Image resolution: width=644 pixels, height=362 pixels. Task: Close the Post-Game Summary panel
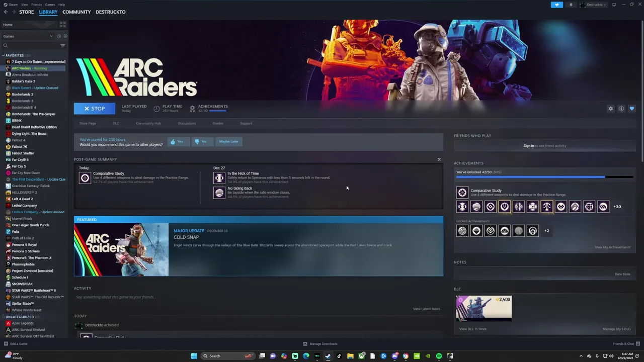(439, 159)
